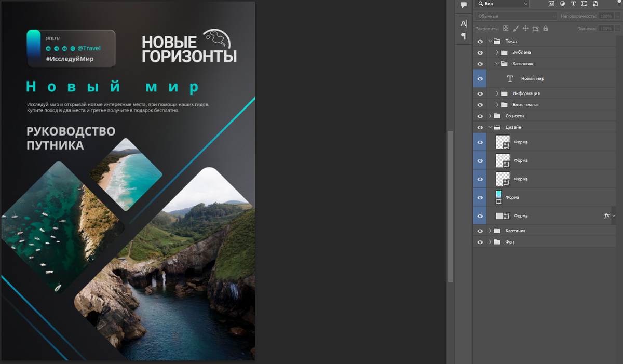Filter layers by pixel layers

click(x=551, y=4)
